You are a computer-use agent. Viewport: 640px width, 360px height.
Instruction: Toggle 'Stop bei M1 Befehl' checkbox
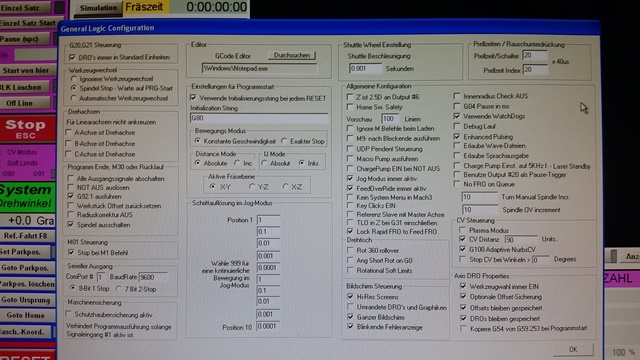coord(71,253)
